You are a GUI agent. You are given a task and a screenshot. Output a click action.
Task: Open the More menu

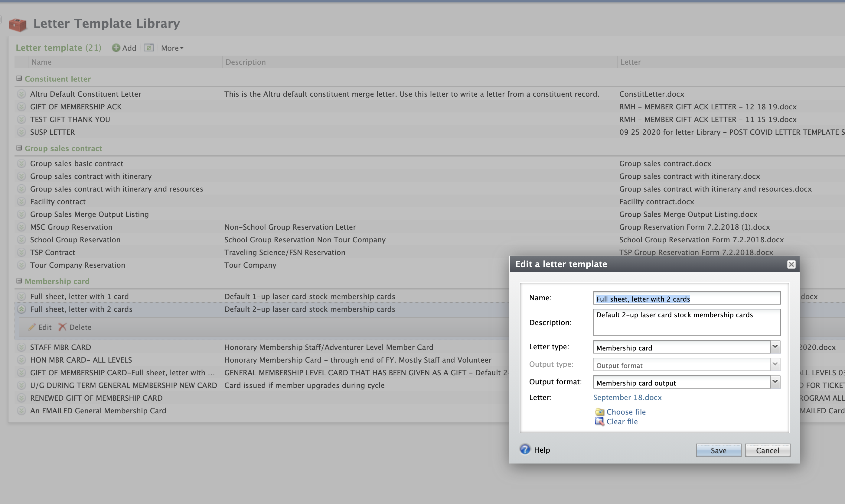172,48
